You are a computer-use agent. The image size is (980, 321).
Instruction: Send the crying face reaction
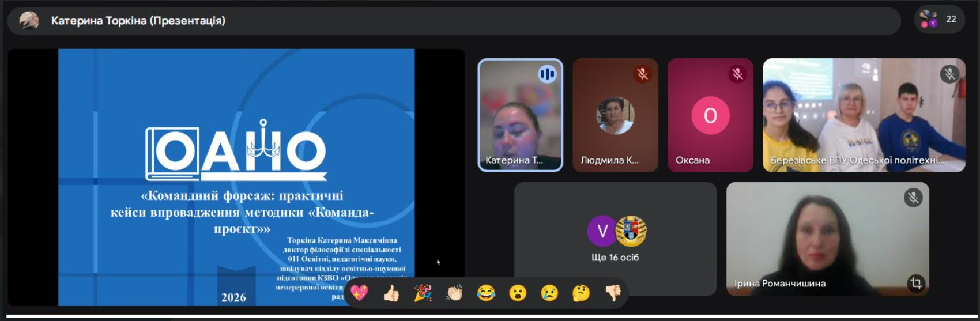pyautogui.click(x=549, y=293)
